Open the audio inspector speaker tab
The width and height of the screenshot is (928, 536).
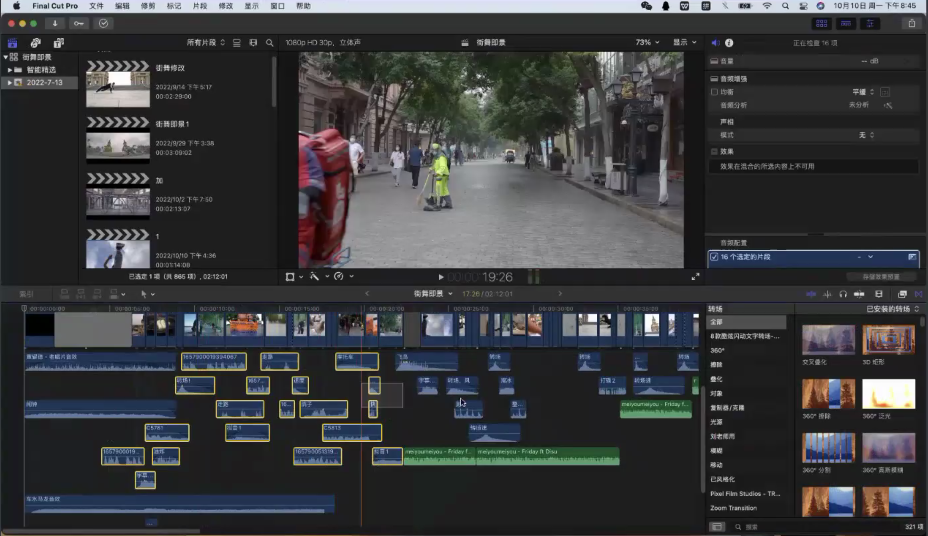point(715,43)
